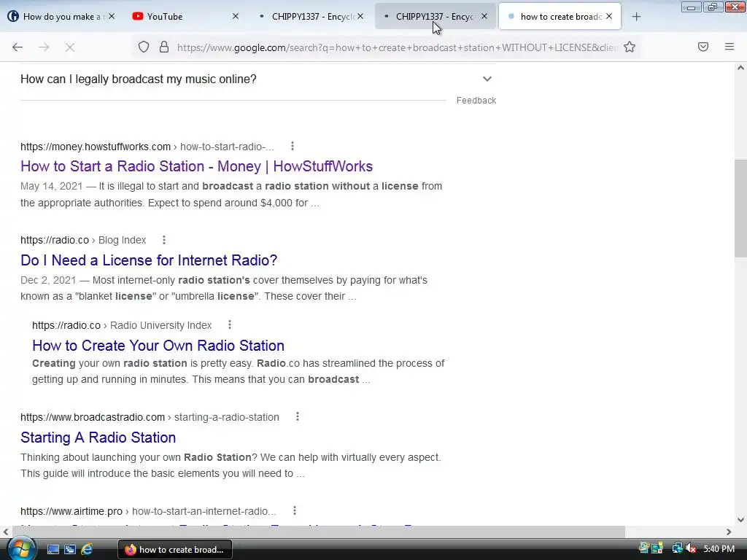This screenshot has width=747, height=560.
Task: Click the horizontal scrollbar right arrow
Action: [729, 532]
